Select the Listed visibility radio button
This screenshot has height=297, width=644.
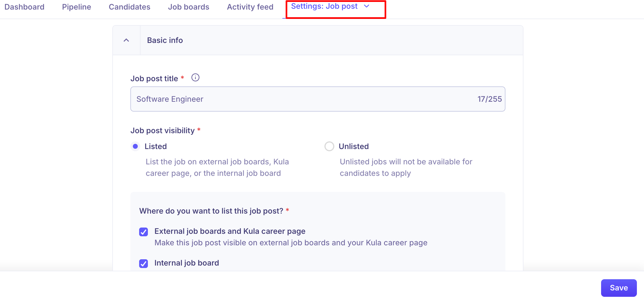135,146
